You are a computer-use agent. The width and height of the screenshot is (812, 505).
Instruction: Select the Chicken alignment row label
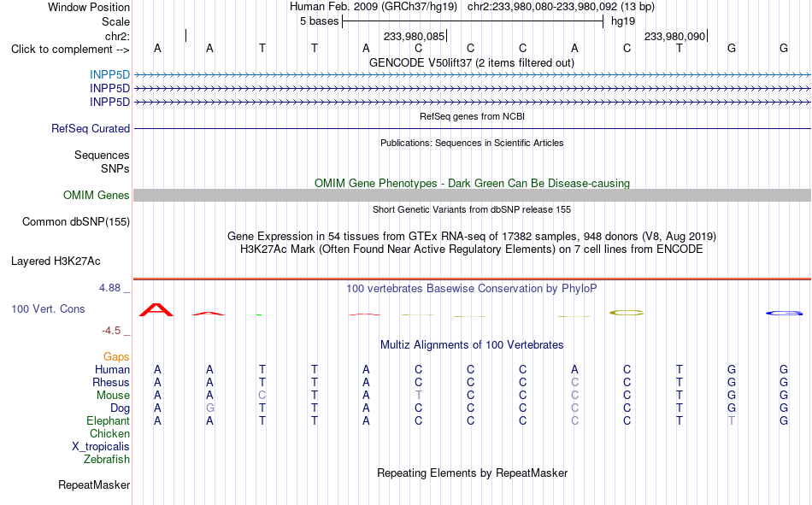point(109,433)
